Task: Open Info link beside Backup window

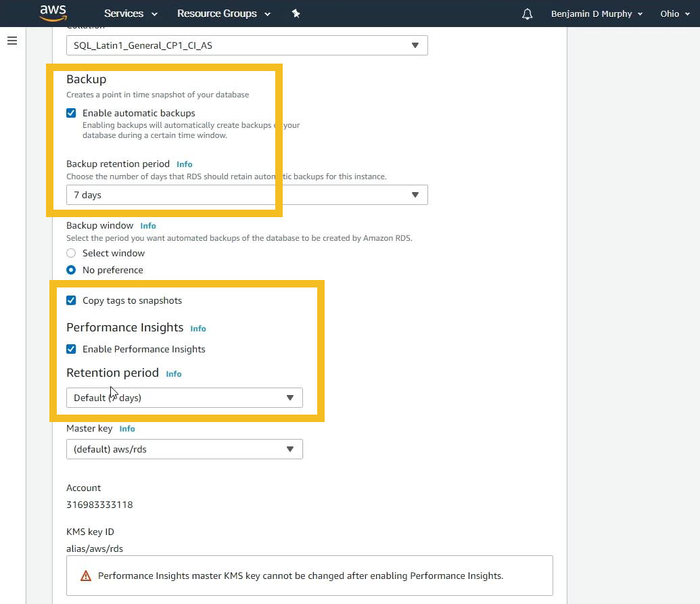Action: click(x=147, y=226)
